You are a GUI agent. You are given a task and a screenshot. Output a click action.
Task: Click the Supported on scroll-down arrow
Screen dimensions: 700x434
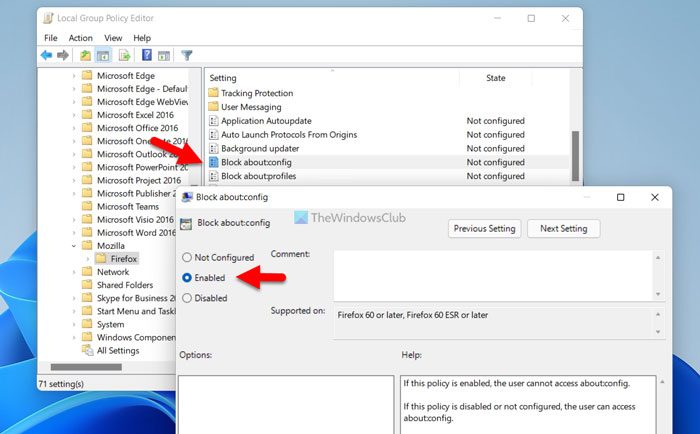point(658,332)
